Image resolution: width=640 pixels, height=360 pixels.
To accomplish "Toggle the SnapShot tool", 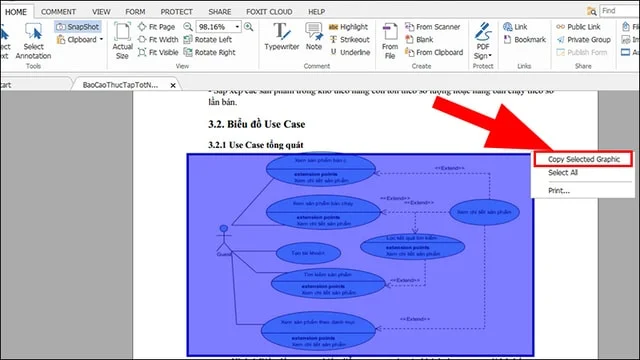I will [78, 27].
